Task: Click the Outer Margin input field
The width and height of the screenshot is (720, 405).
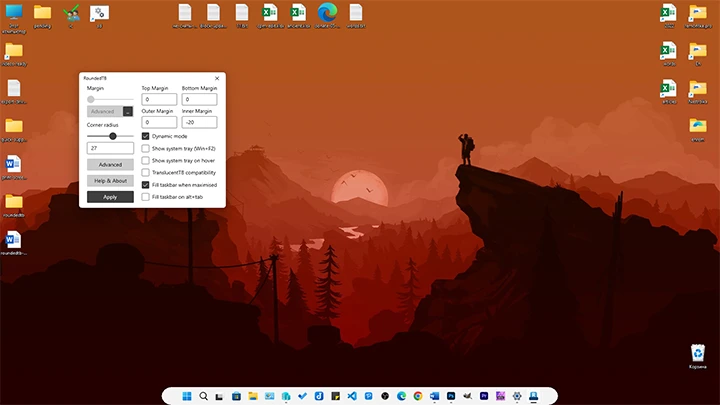Action: point(159,122)
